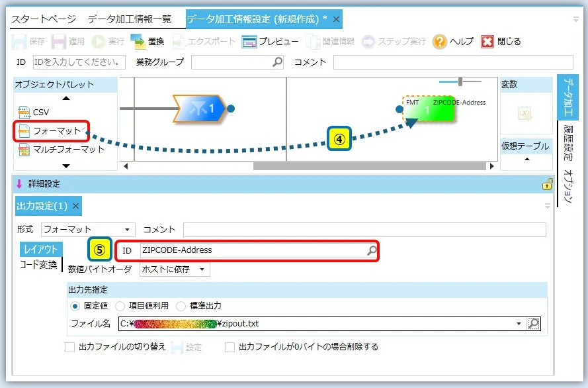The height and width of the screenshot is (388, 588).
Task: Open the detail panel overflow menu arrow
Action: pos(548,206)
